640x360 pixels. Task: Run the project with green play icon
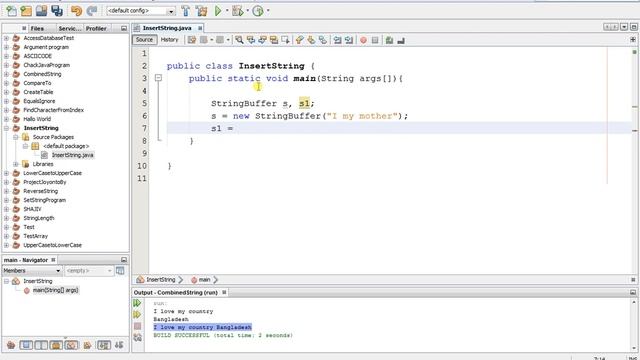point(218,11)
